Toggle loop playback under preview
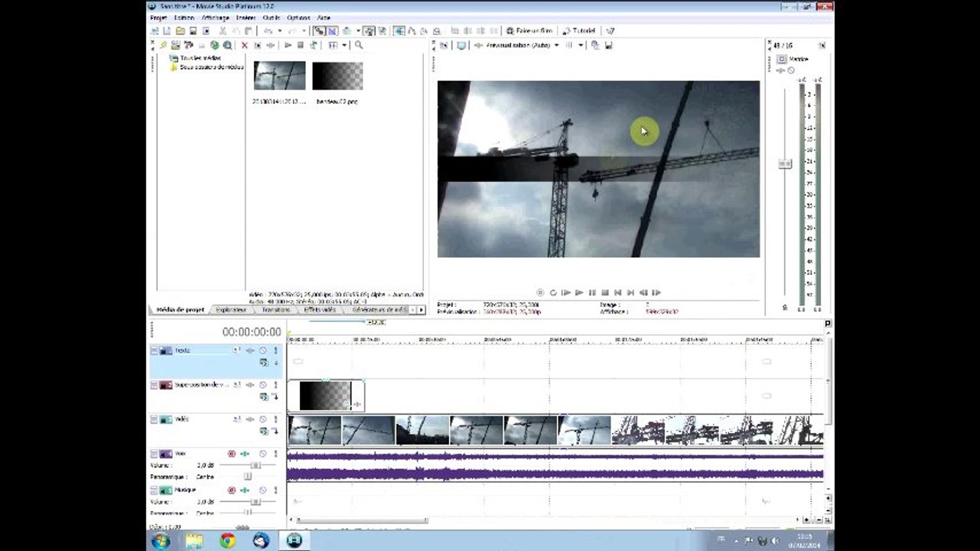 point(552,292)
